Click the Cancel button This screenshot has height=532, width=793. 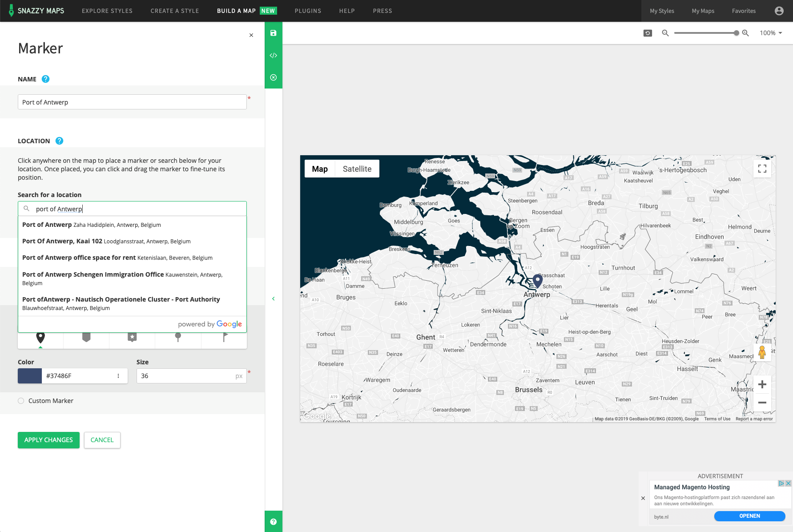(102, 440)
